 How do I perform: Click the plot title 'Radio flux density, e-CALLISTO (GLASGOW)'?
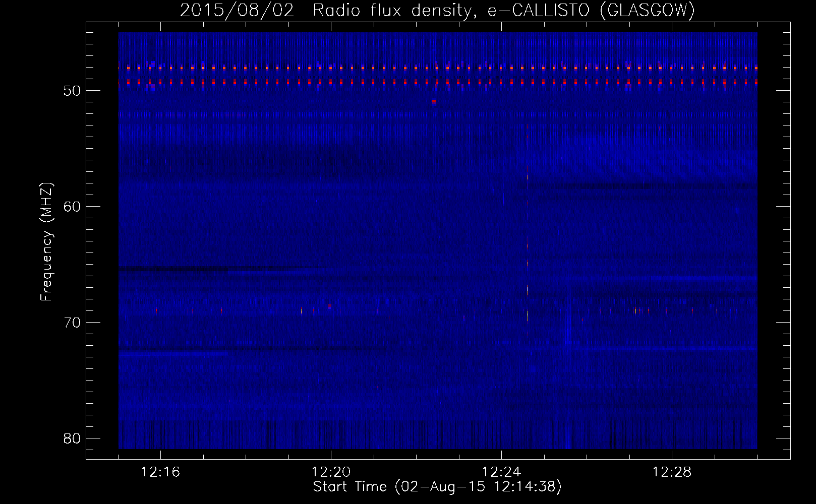point(504,11)
